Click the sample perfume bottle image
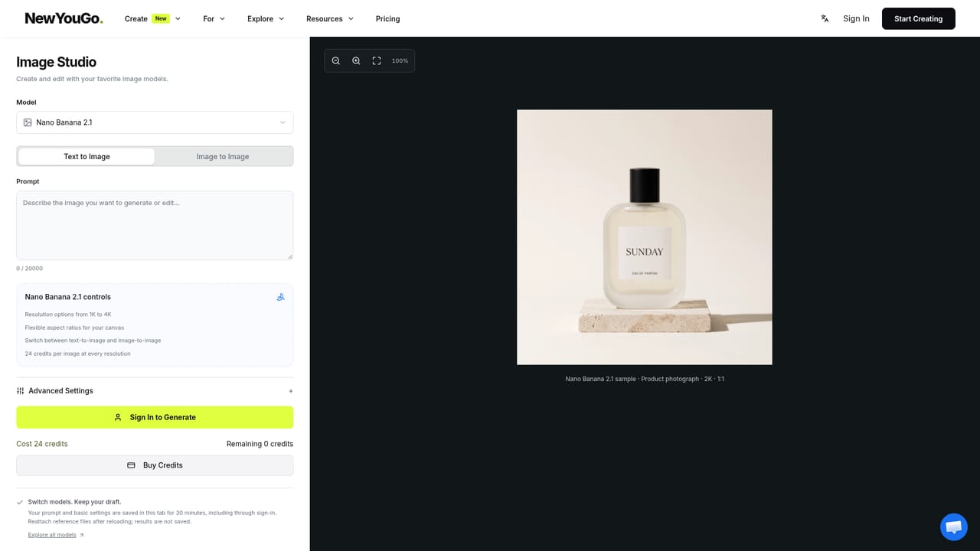The height and width of the screenshot is (551, 980). click(644, 237)
